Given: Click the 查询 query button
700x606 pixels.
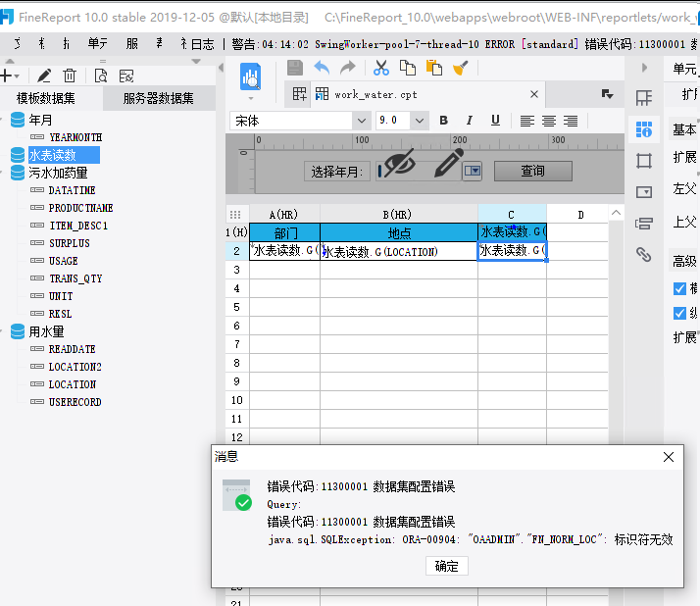Looking at the screenshot, I should [x=533, y=171].
